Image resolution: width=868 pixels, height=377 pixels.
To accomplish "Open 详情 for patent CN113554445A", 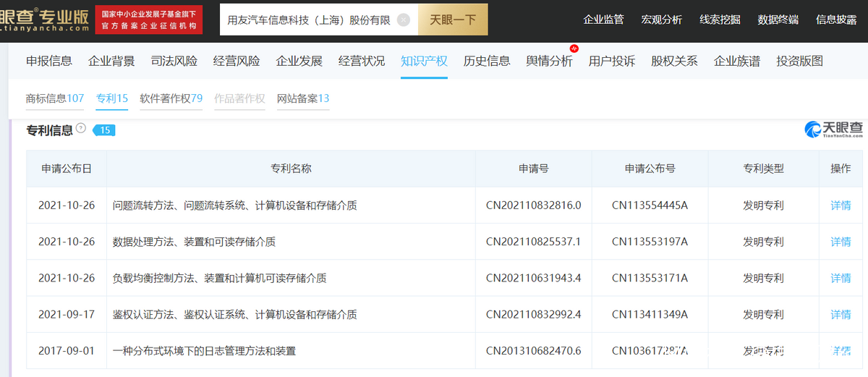I will click(841, 206).
